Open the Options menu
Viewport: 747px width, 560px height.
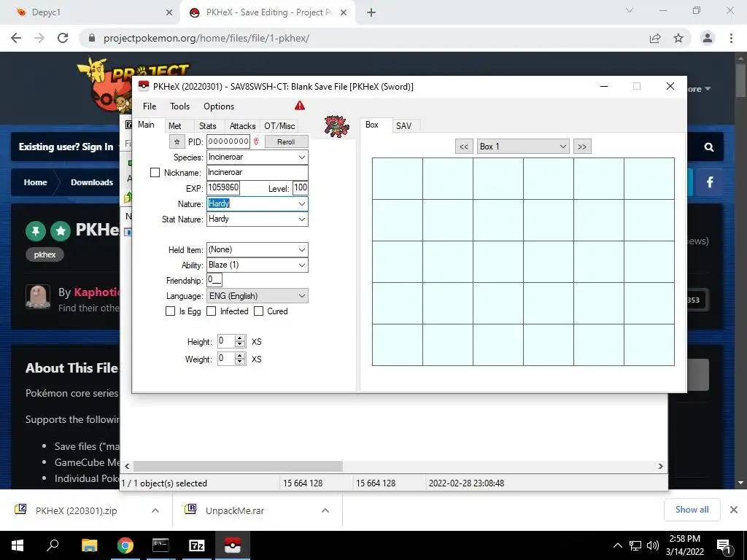(x=219, y=106)
